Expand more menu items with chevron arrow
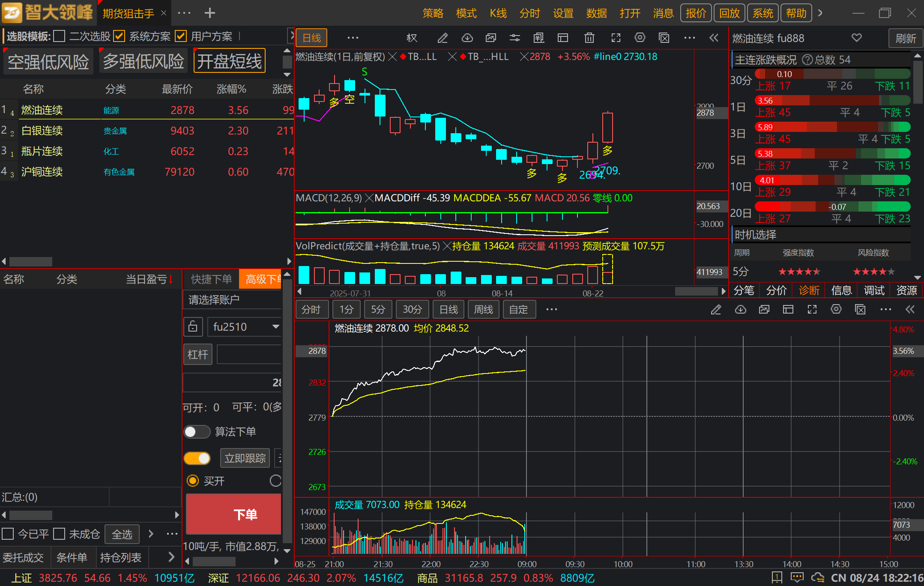The width and height of the screenshot is (924, 586). [x=820, y=13]
